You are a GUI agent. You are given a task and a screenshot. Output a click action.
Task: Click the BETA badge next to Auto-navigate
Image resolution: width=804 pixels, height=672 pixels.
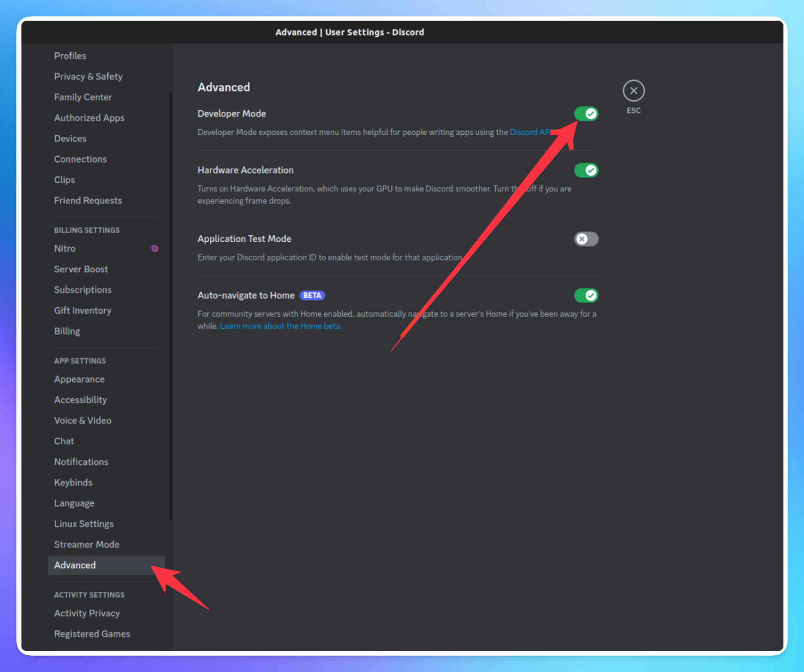tap(312, 295)
